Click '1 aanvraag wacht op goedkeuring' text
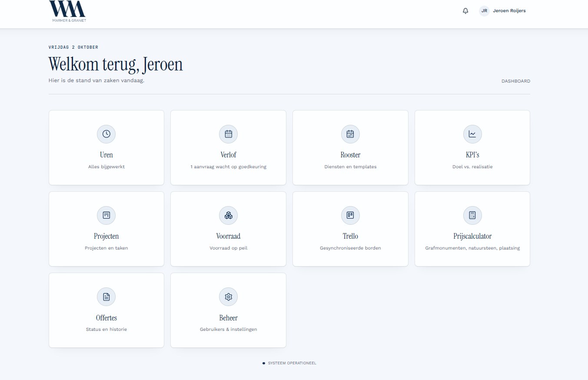 (229, 167)
